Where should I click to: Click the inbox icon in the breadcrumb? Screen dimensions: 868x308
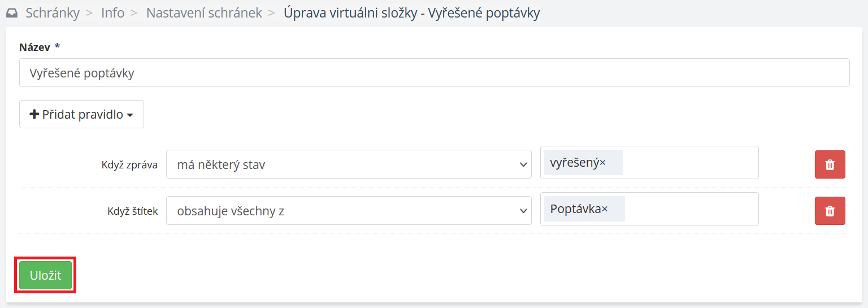[12, 13]
